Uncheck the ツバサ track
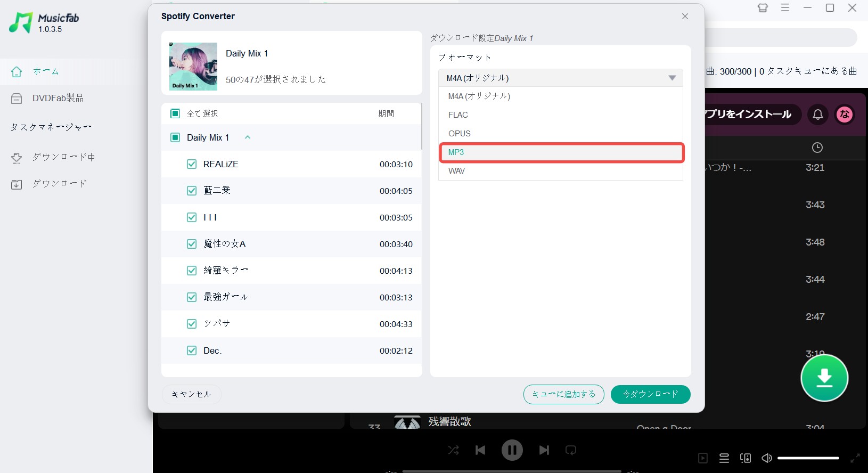Screen dimensions: 868x473 point(192,324)
